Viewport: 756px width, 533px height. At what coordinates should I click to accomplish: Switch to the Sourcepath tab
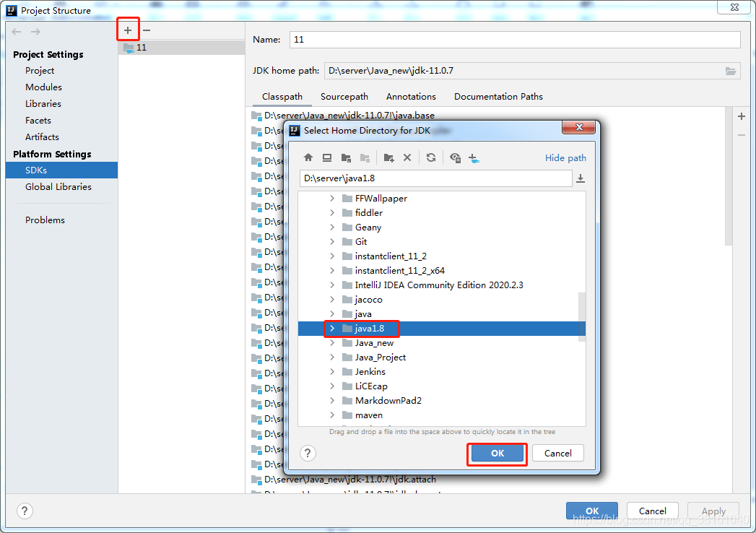click(x=344, y=97)
